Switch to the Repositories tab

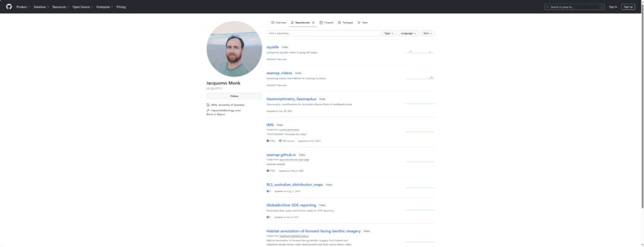tap(303, 23)
